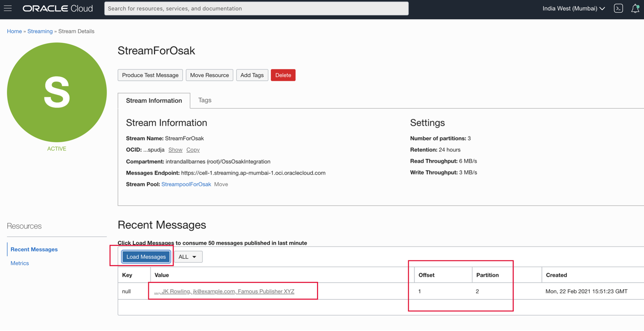Viewport: 644px width, 331px height.
Task: Open the ALL partition dropdown
Action: click(x=188, y=257)
